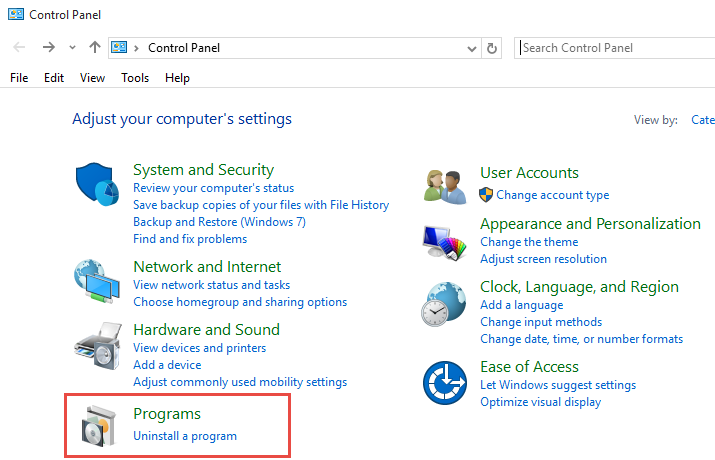
Task: Open the Programs category heading
Action: click(x=167, y=414)
